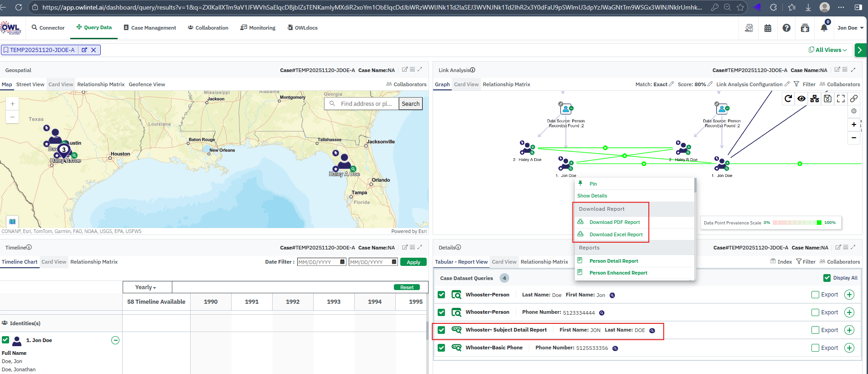Viewport: 868px width, 374px height.
Task: Uncheck the Whooster-Basic Phone query checkbox
Action: pyautogui.click(x=441, y=348)
